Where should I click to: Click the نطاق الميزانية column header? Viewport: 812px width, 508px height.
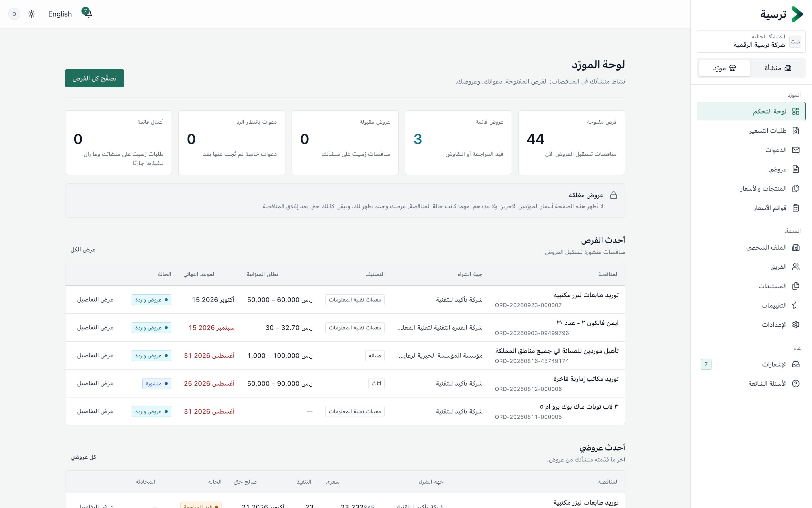[x=262, y=275]
